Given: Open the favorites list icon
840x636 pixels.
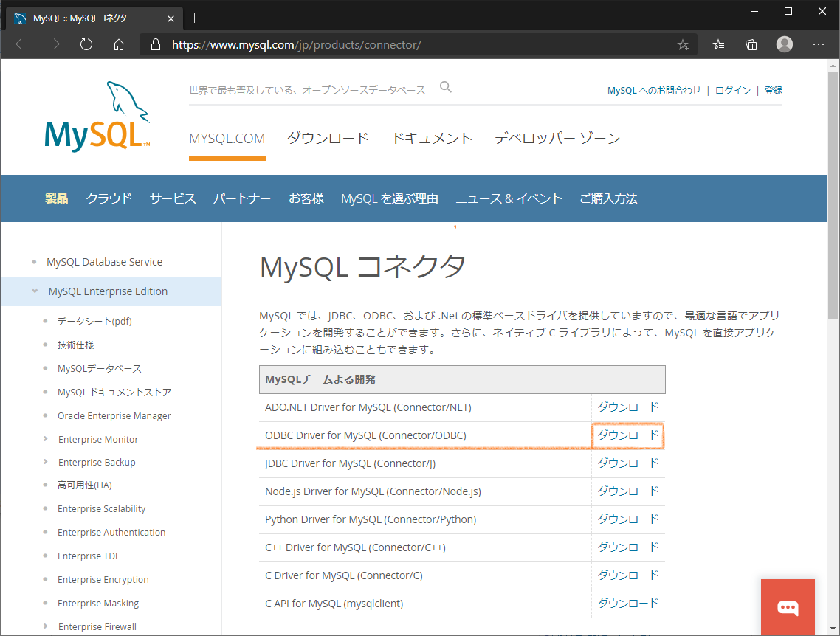Looking at the screenshot, I should tap(718, 44).
